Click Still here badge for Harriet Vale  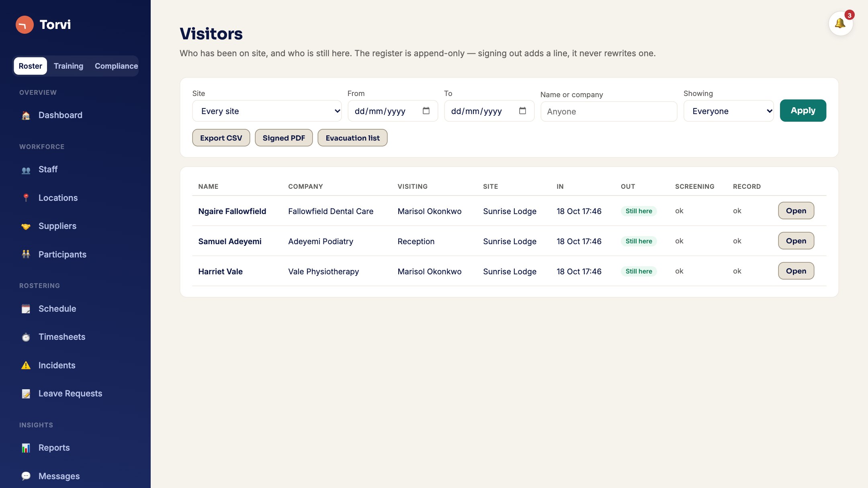point(639,271)
